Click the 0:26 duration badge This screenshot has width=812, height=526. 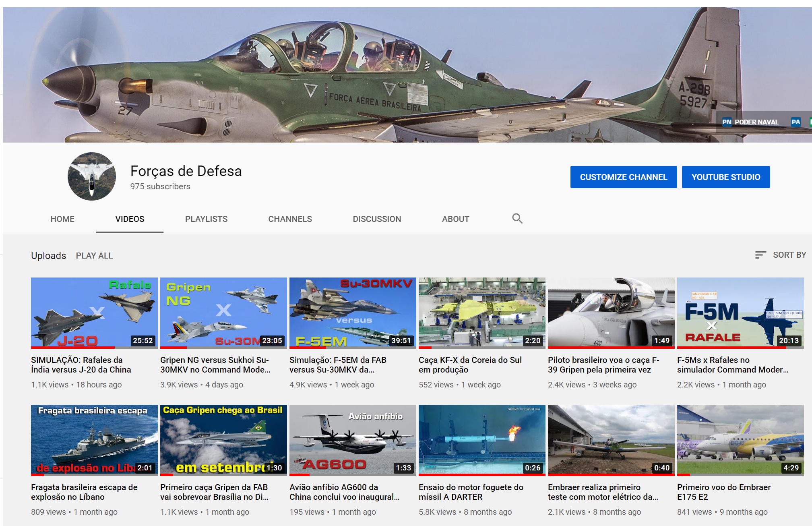[533, 468]
